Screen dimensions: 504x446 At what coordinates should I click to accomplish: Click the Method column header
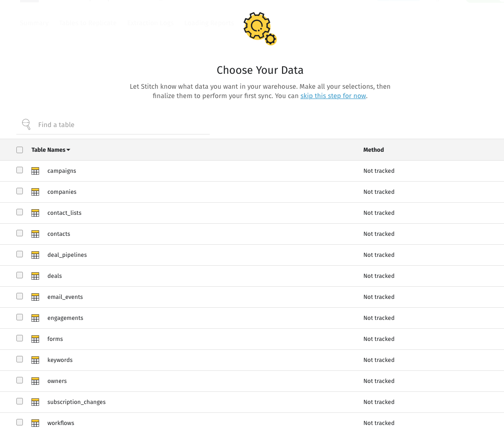pos(373,150)
